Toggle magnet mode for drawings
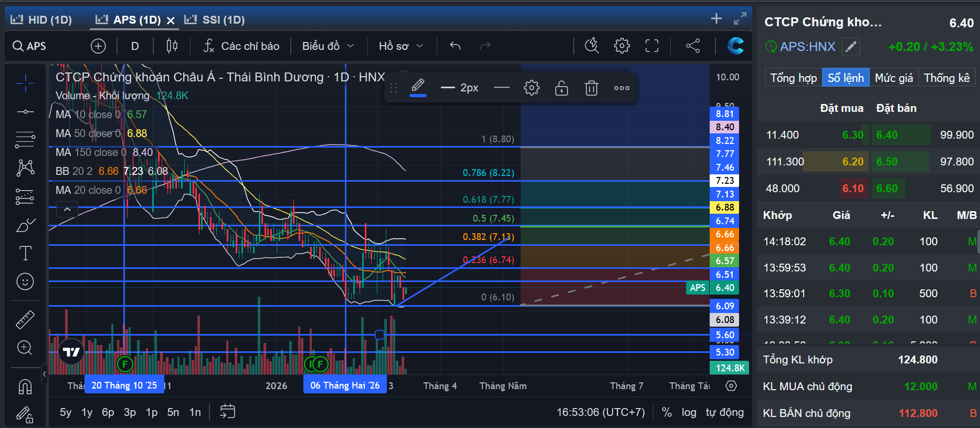This screenshot has width=980, height=428. pos(25,387)
